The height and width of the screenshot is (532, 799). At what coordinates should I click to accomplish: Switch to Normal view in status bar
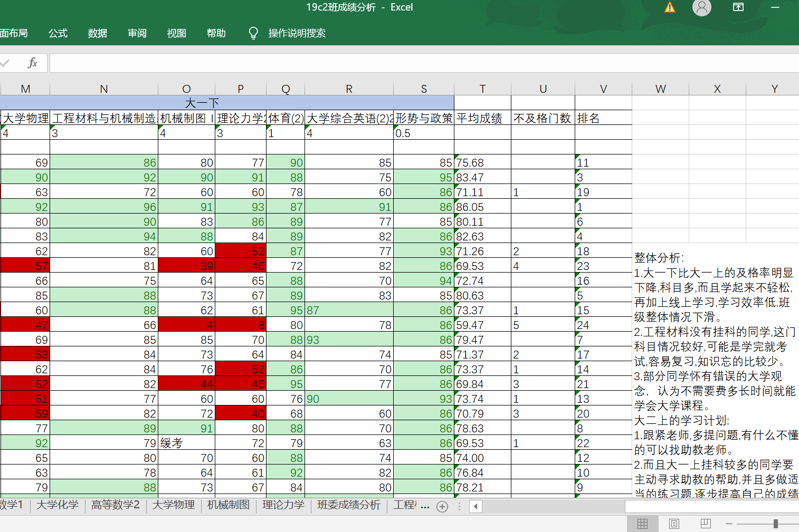point(642,524)
